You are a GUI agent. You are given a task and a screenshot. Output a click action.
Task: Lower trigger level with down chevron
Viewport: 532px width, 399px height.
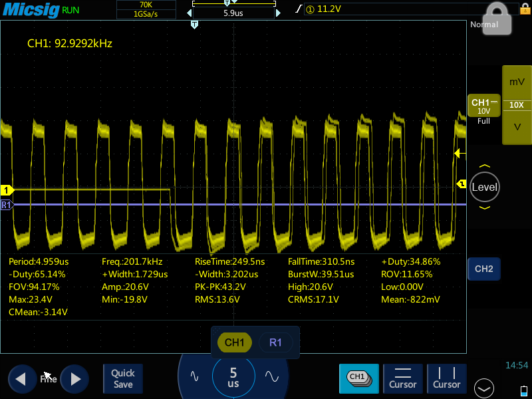[485, 207]
